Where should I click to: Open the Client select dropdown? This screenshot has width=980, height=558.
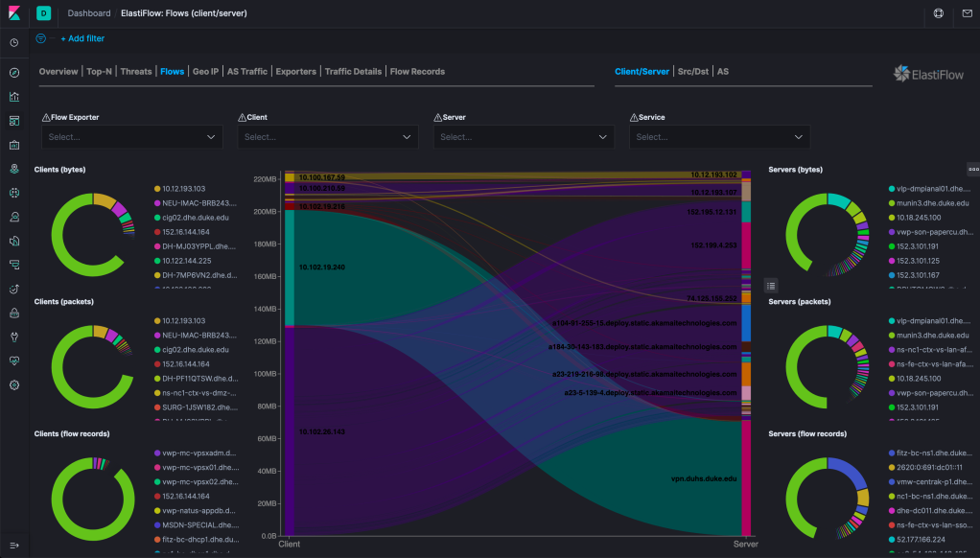click(x=328, y=137)
